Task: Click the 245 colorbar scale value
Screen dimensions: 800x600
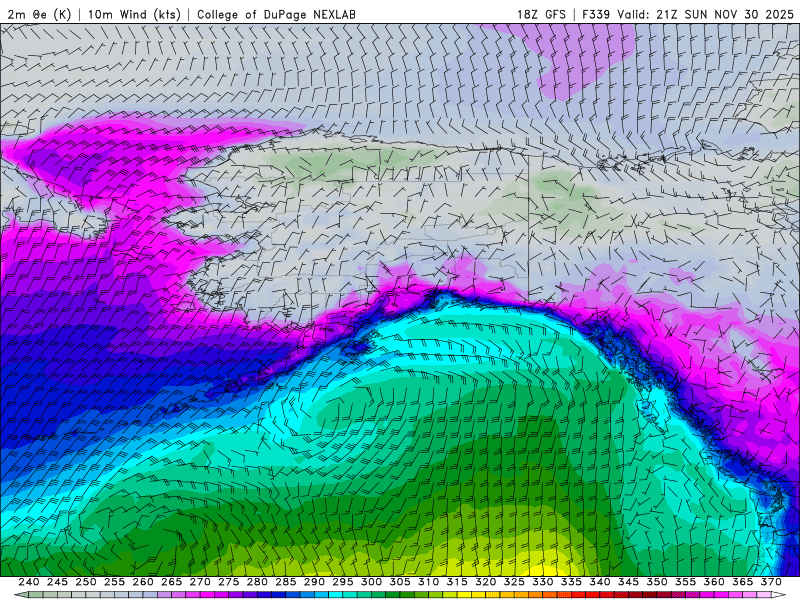Action: click(57, 582)
